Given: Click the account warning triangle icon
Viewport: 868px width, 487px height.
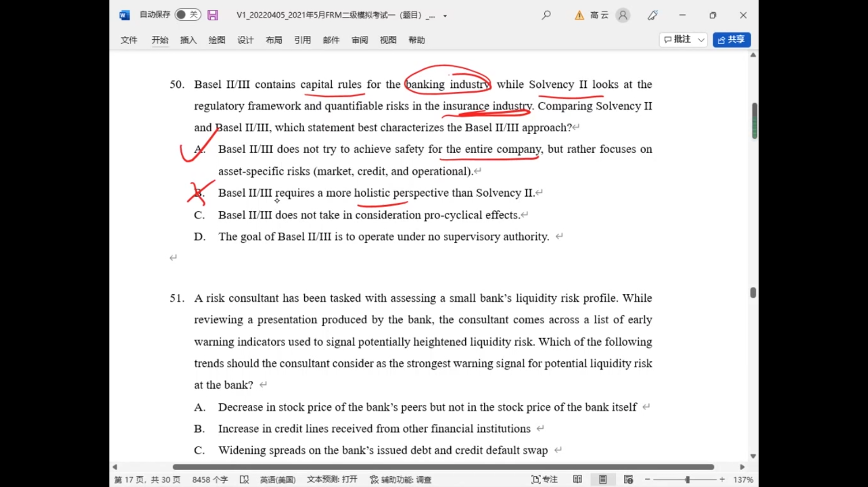Looking at the screenshot, I should [x=579, y=15].
